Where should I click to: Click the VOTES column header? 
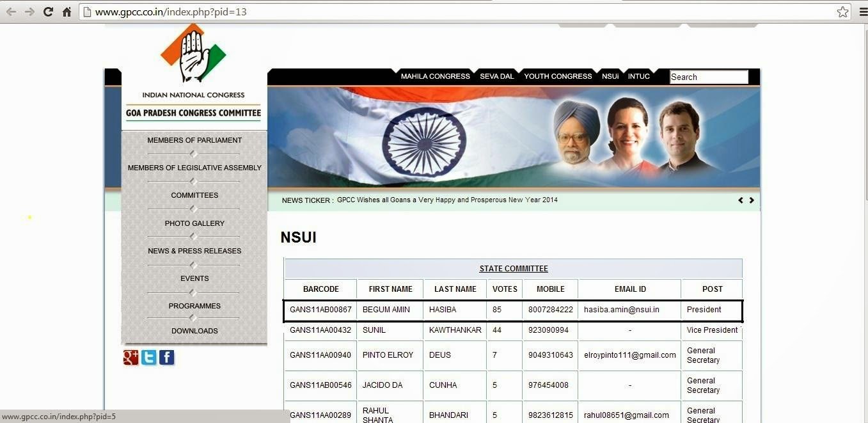pos(505,289)
